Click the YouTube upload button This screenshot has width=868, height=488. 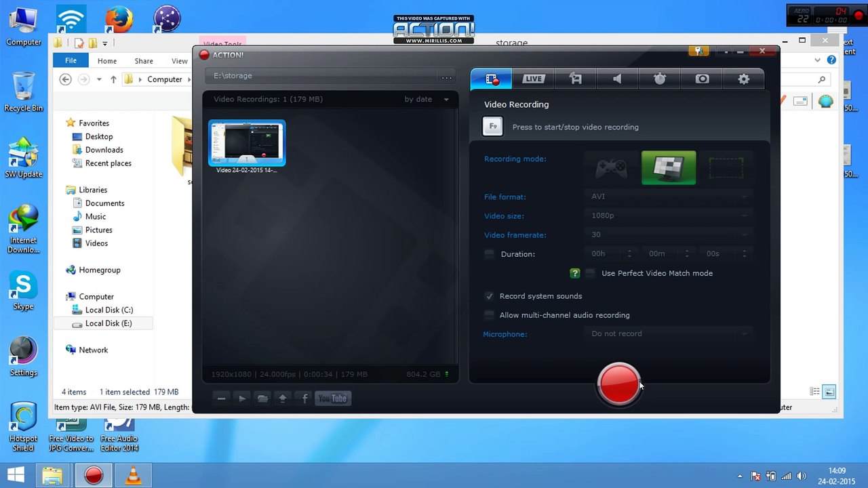click(332, 399)
